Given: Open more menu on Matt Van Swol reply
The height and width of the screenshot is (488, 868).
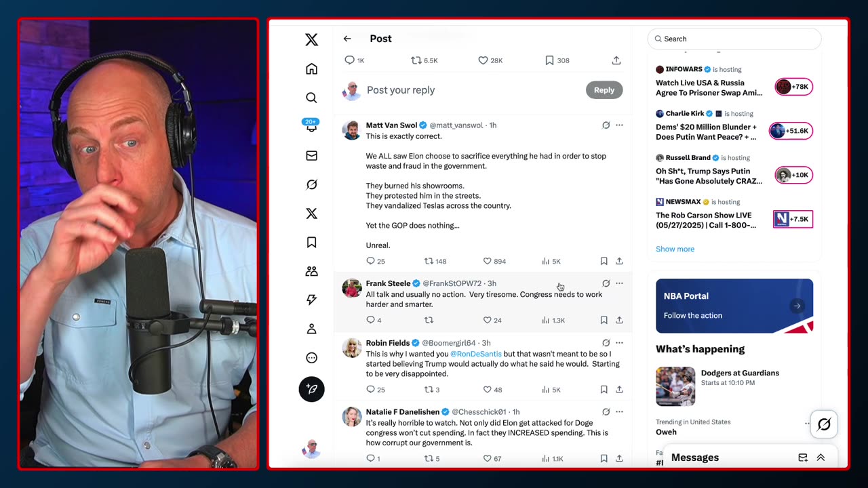Looking at the screenshot, I should pos(619,125).
